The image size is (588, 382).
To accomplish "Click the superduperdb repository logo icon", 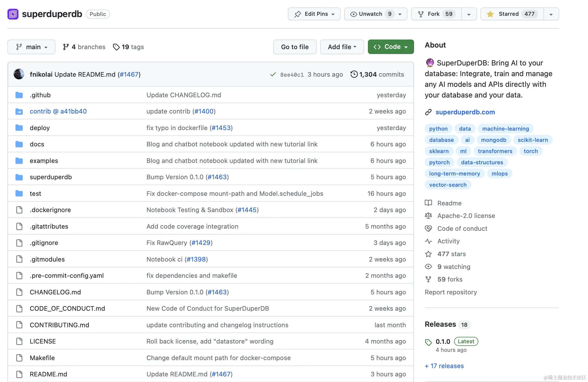I will (13, 14).
